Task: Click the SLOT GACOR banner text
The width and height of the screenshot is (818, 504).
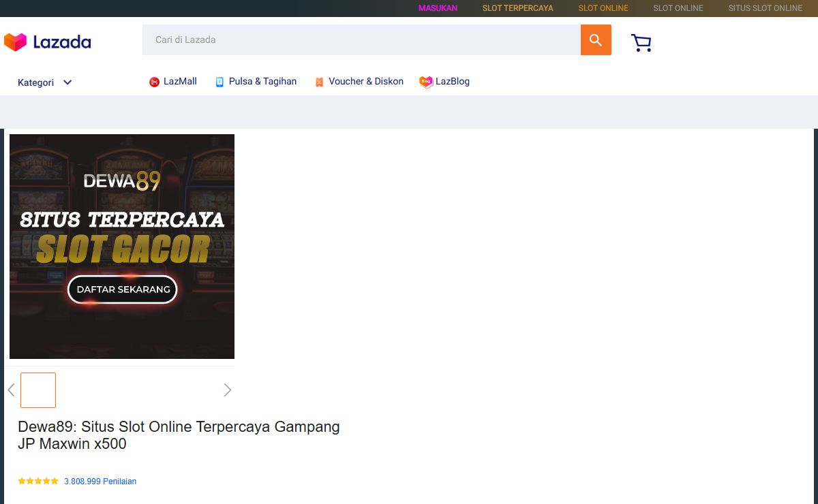Action: [x=123, y=249]
